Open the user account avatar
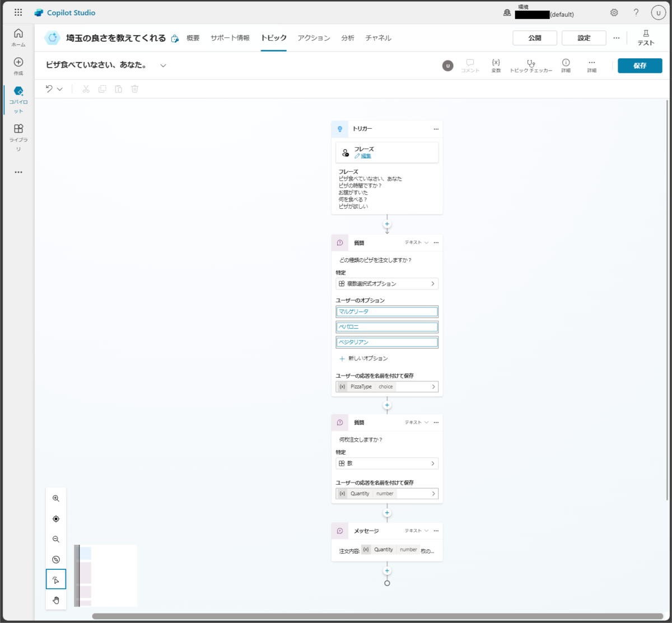This screenshot has width=672, height=623. coord(658,12)
